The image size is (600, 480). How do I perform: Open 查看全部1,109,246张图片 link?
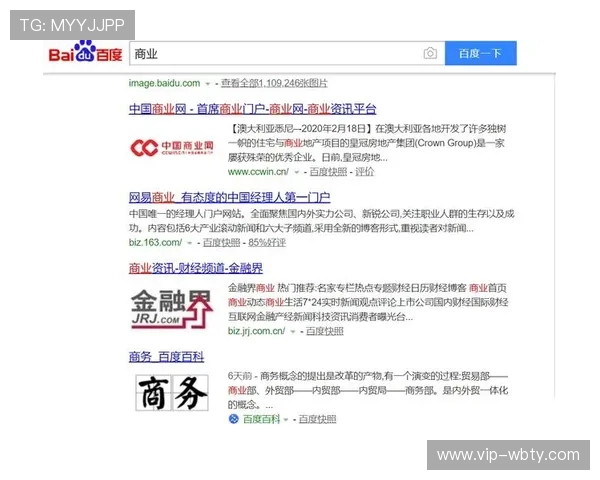(x=274, y=83)
